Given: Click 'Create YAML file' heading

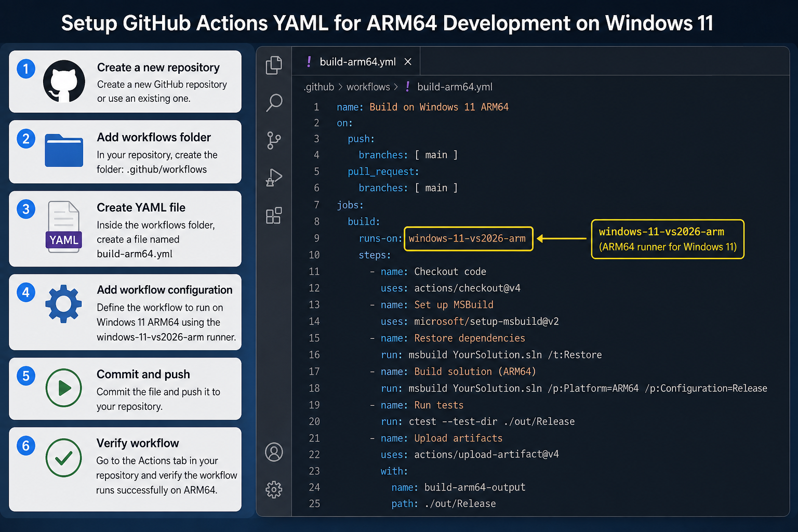Looking at the screenshot, I should [141, 207].
